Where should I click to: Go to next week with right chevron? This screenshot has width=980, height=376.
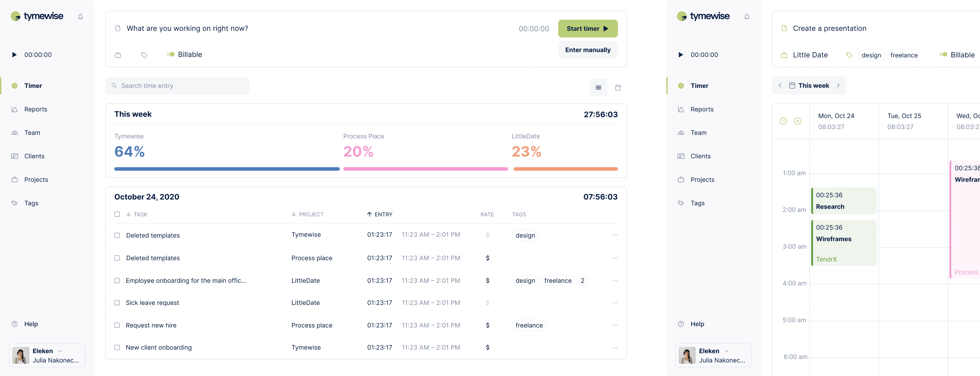(x=838, y=86)
